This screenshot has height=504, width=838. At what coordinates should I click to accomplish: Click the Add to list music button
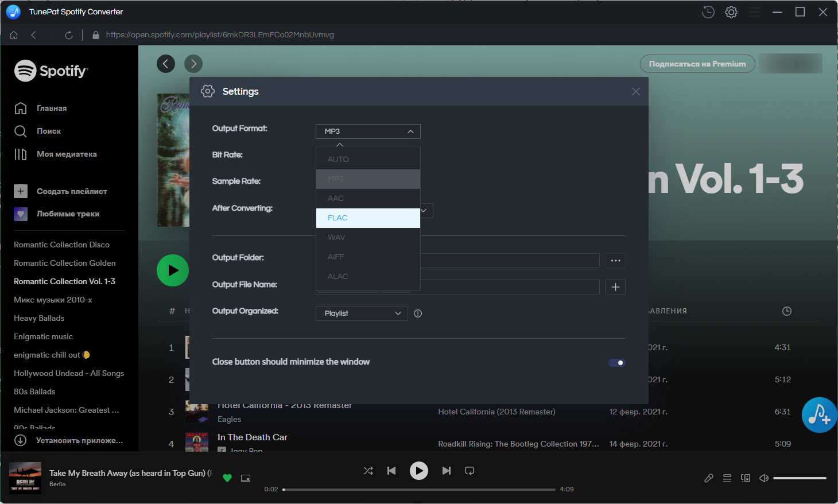(819, 415)
